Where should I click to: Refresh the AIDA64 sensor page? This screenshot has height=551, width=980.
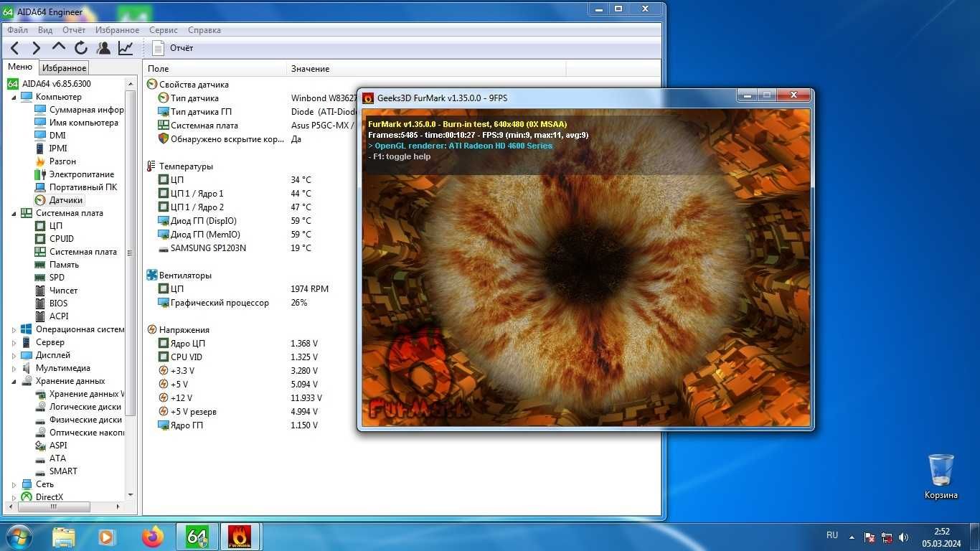pyautogui.click(x=81, y=48)
